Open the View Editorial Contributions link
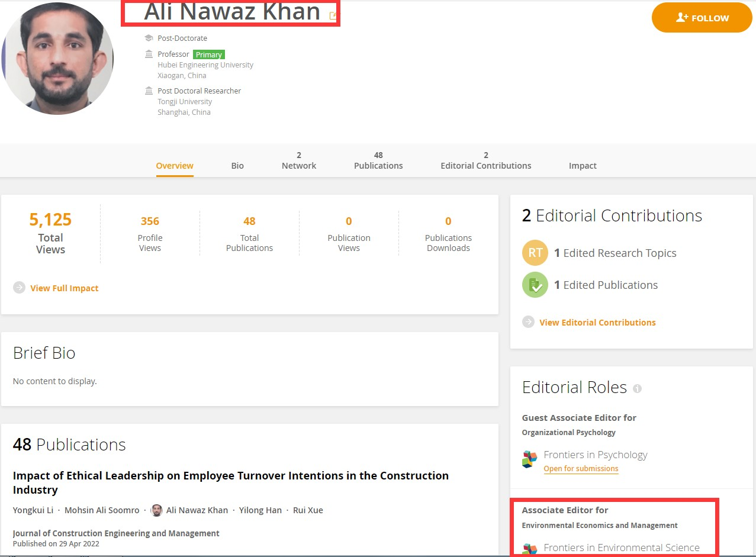This screenshot has height=557, width=756. (x=597, y=323)
